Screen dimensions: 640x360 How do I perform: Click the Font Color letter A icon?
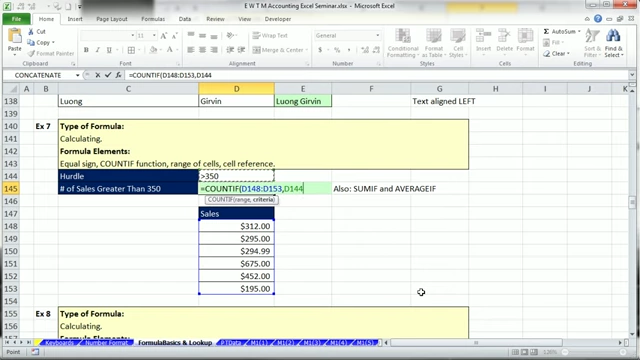pos(170,50)
